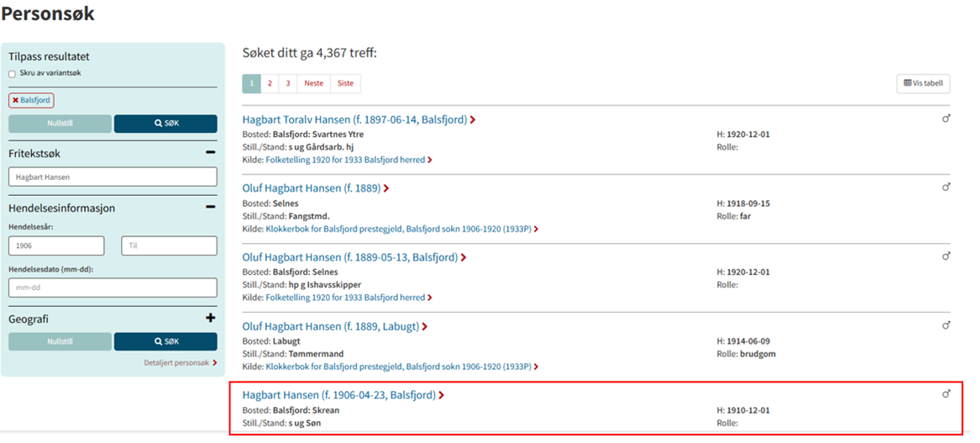Image resolution: width=980 pixels, height=443 pixels.
Task: Click the Fritekstsøk text field
Action: pyautogui.click(x=113, y=177)
